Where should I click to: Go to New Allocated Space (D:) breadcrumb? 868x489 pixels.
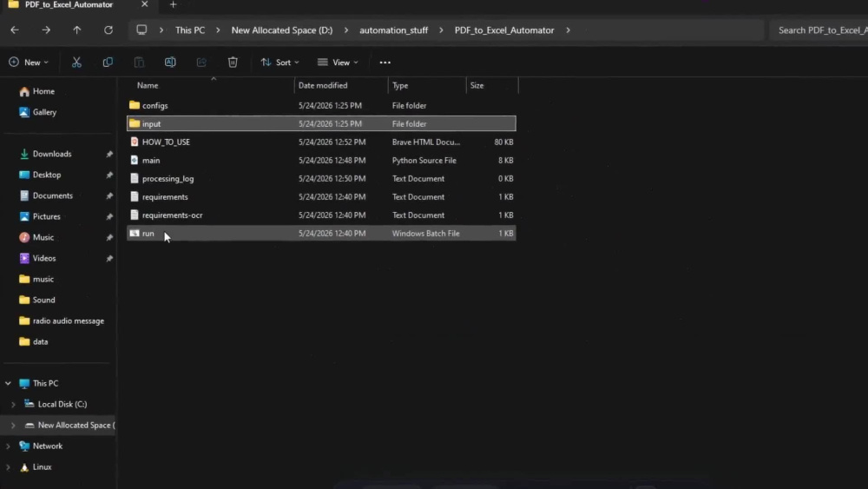(x=282, y=30)
